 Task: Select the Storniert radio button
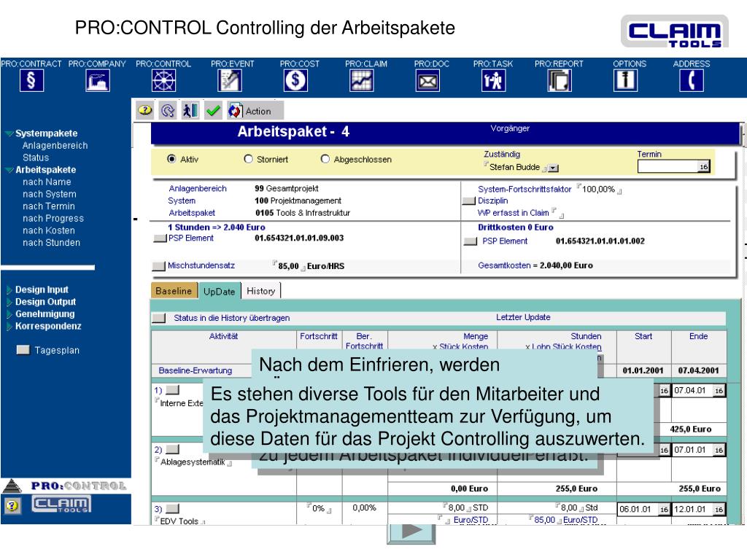pyautogui.click(x=248, y=159)
